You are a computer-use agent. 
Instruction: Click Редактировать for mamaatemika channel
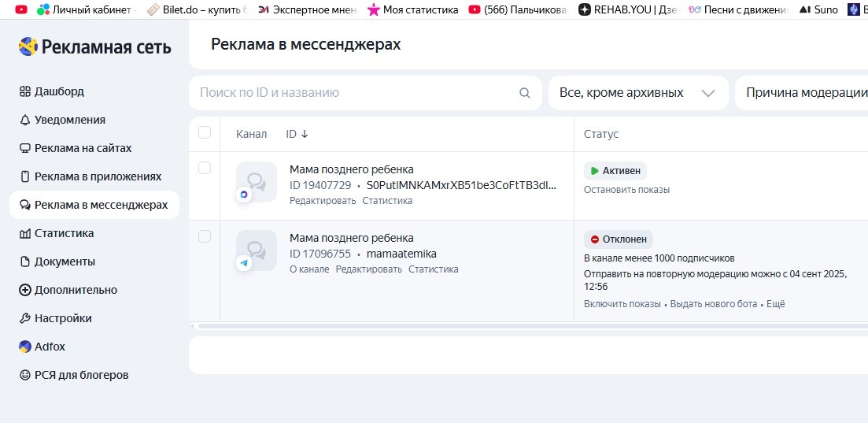[368, 269]
